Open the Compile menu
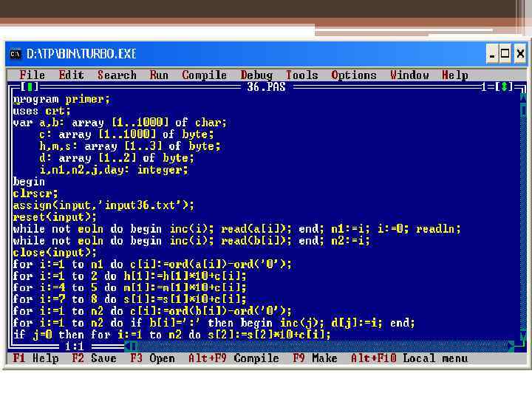Screen dimensions: 532x399 (204, 75)
